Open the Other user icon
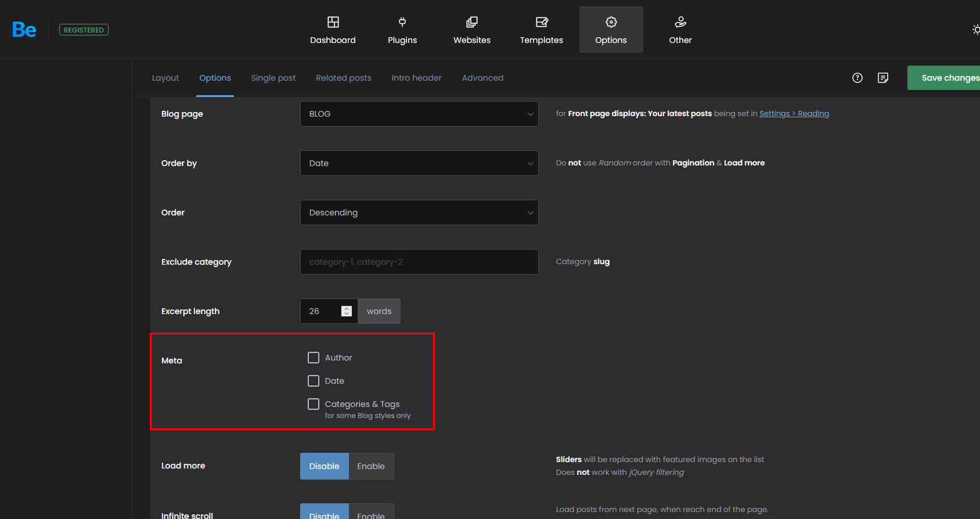This screenshot has height=519, width=980. pyautogui.click(x=680, y=22)
